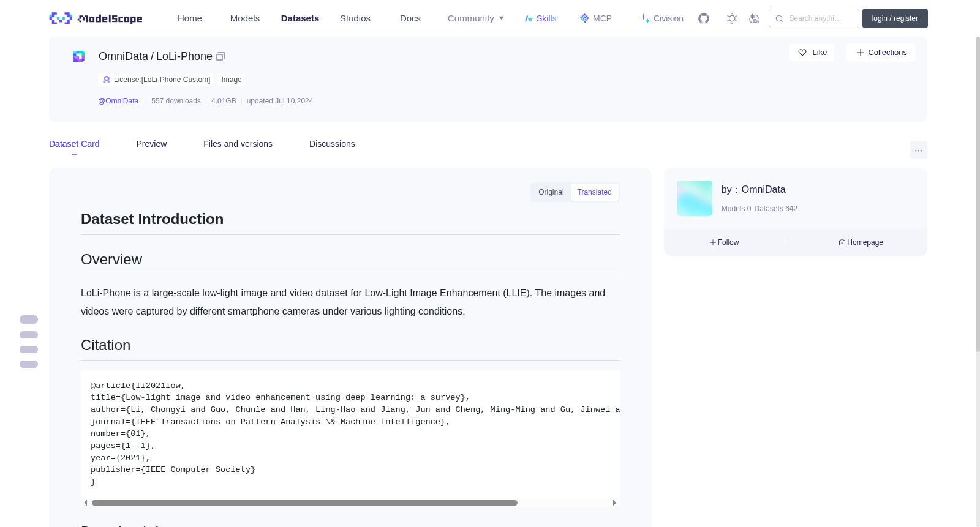Open the Files and versions tab
This screenshot has height=527, width=980.
point(238,144)
